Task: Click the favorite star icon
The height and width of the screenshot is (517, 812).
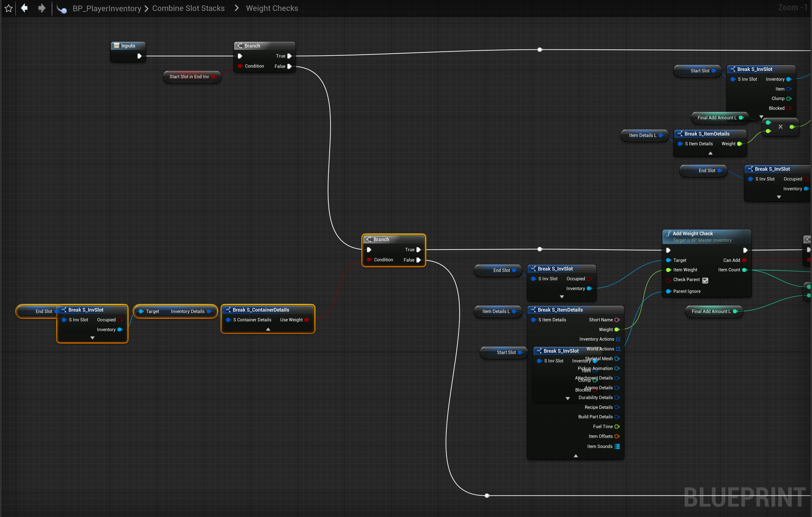Action: tap(9, 8)
